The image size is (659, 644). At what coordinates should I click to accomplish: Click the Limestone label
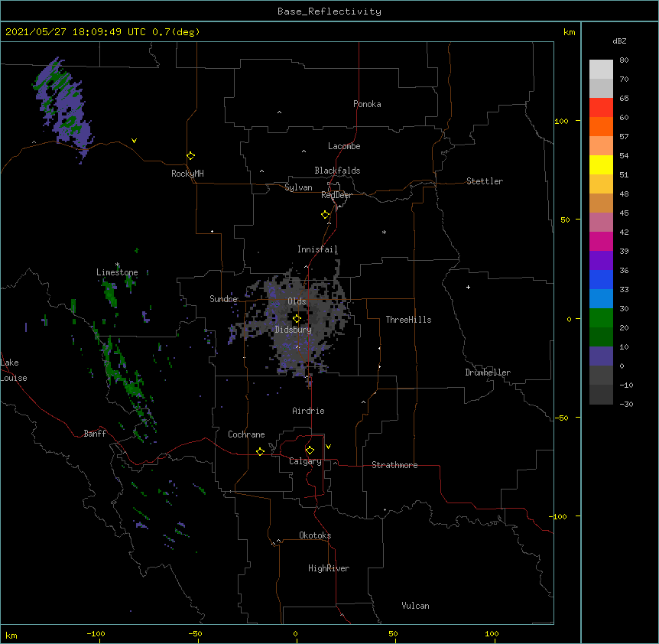click(117, 272)
